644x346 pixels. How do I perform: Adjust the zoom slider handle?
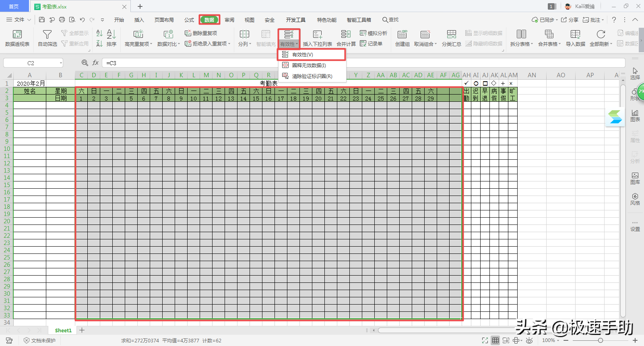pos(600,340)
